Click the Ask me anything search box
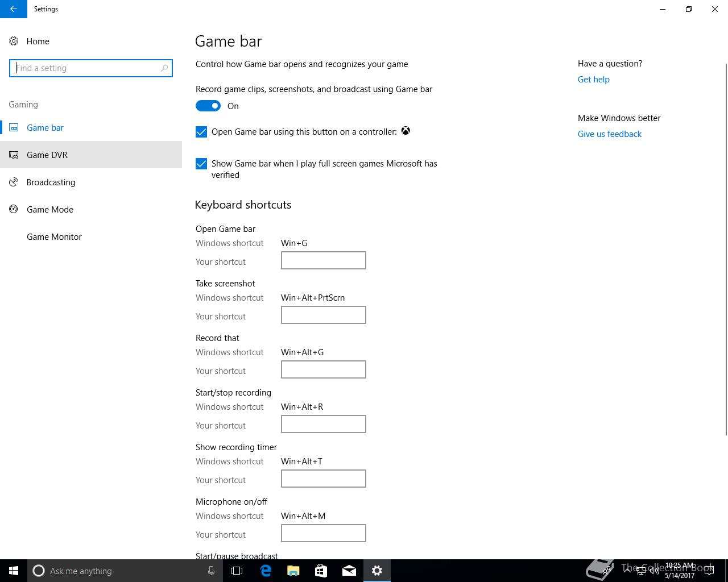This screenshot has height=582, width=728. [125, 571]
